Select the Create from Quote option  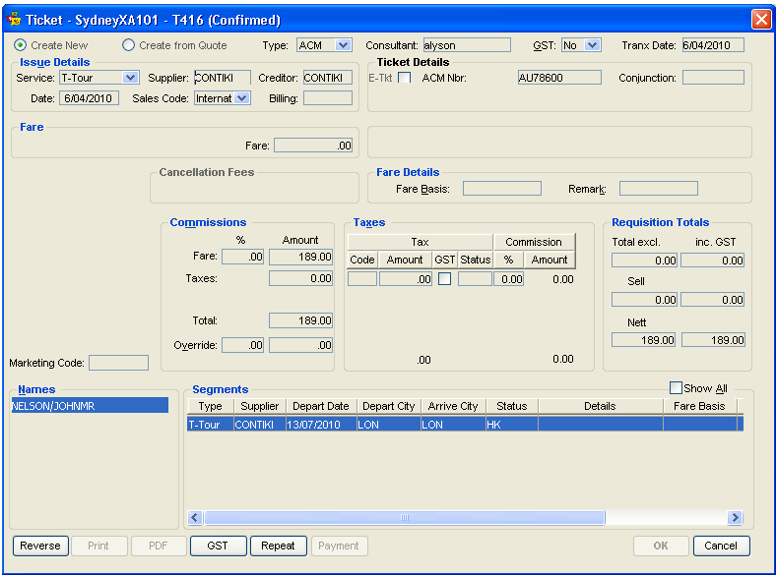(128, 45)
